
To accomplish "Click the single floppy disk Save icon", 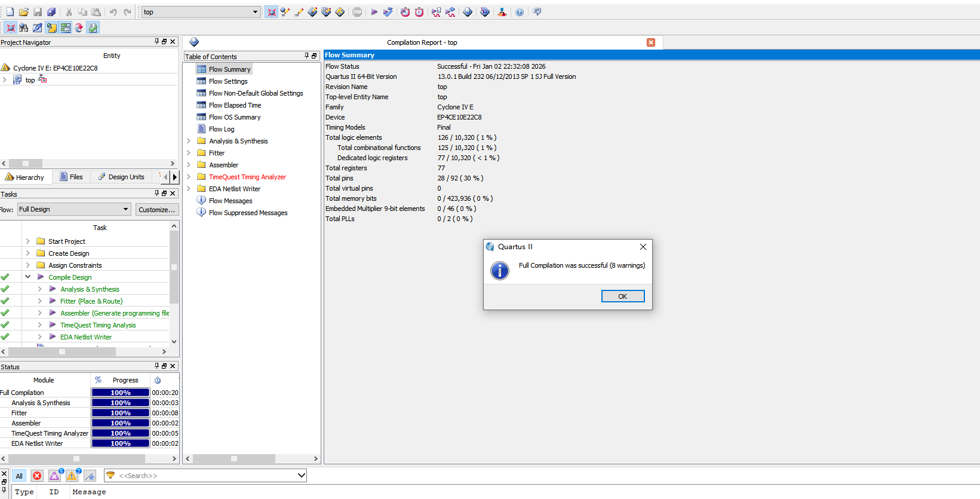I will click(x=38, y=12).
